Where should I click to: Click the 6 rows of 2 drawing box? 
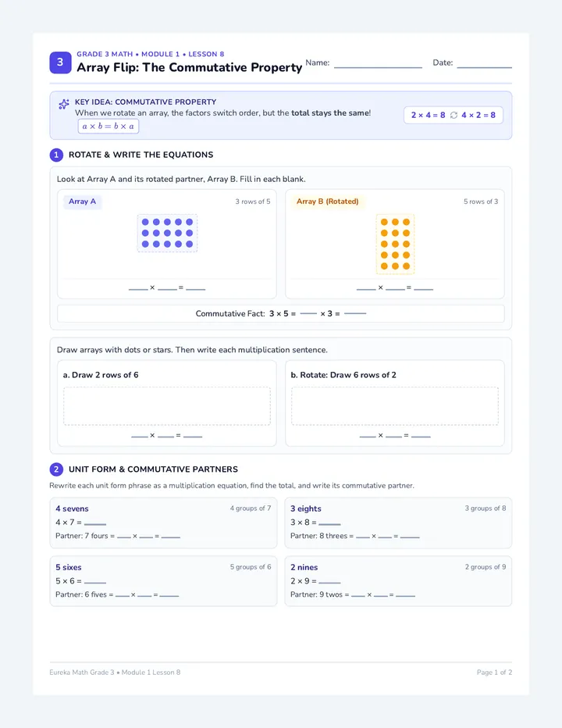click(395, 405)
